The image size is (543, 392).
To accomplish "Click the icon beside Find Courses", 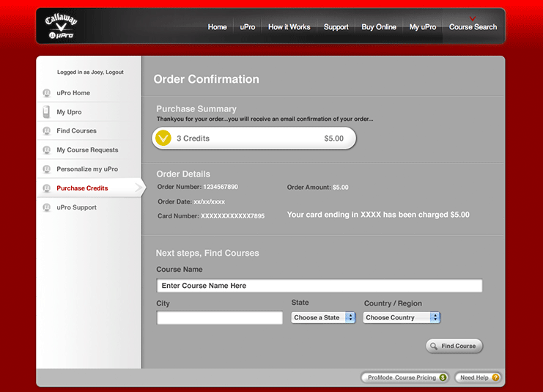I will [x=46, y=130].
